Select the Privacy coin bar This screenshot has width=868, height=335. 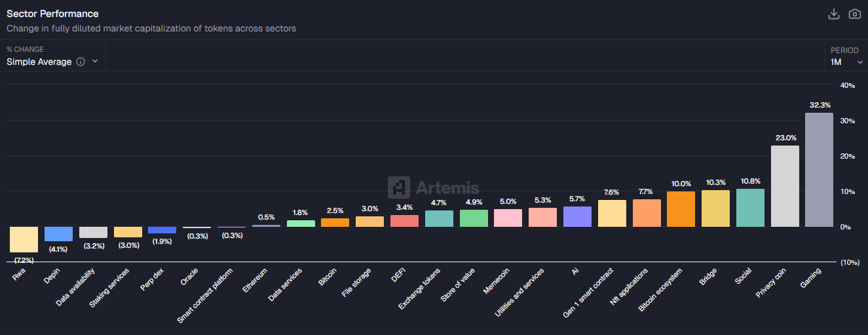point(785,186)
